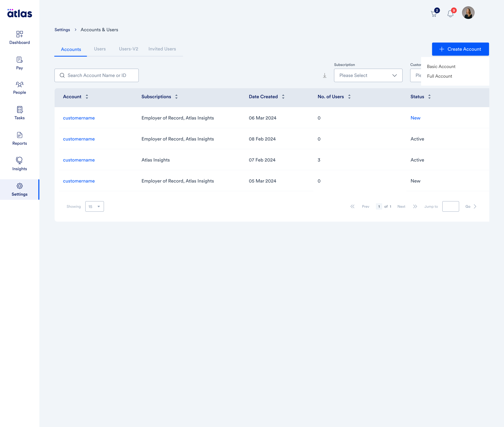Image resolution: width=504 pixels, height=427 pixels.
Task: Open the shopping cart icon
Action: (x=434, y=14)
